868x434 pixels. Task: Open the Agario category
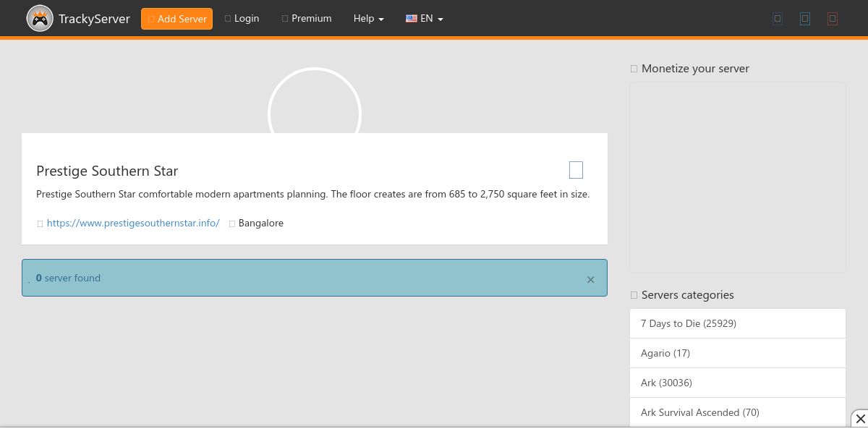(x=738, y=353)
